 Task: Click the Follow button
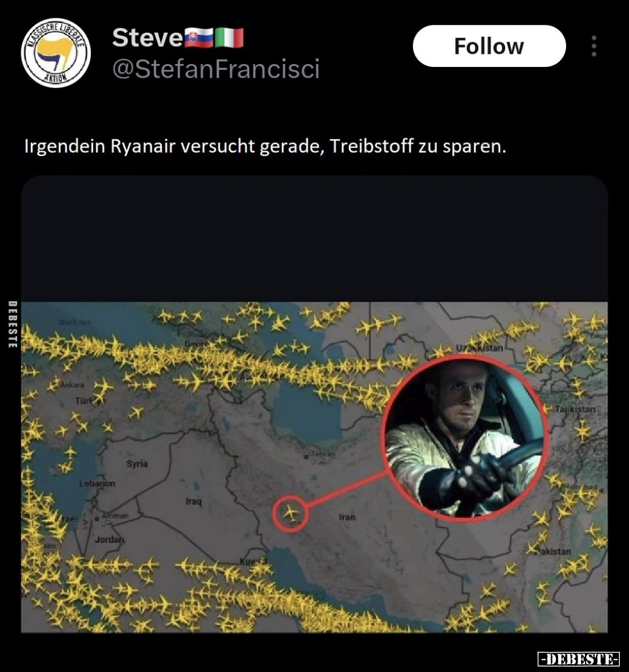pyautogui.click(x=489, y=46)
